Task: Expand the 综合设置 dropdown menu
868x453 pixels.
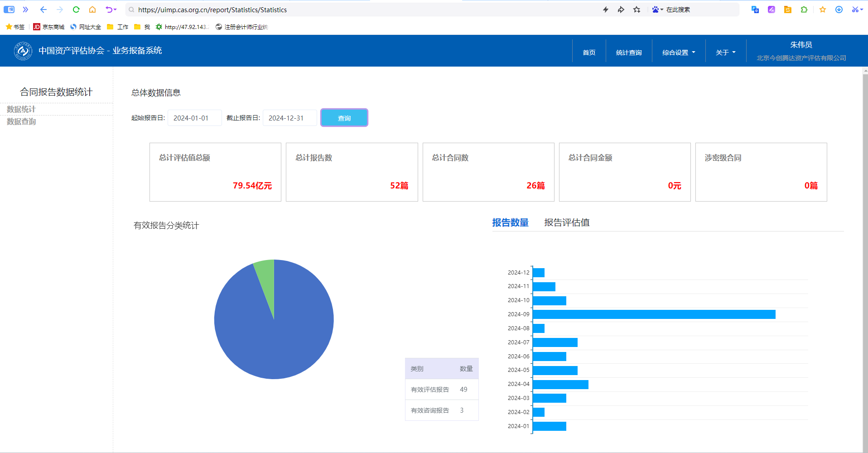Action: click(678, 53)
